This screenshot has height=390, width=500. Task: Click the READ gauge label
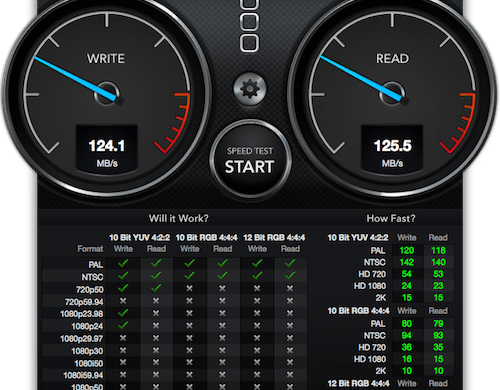click(392, 59)
